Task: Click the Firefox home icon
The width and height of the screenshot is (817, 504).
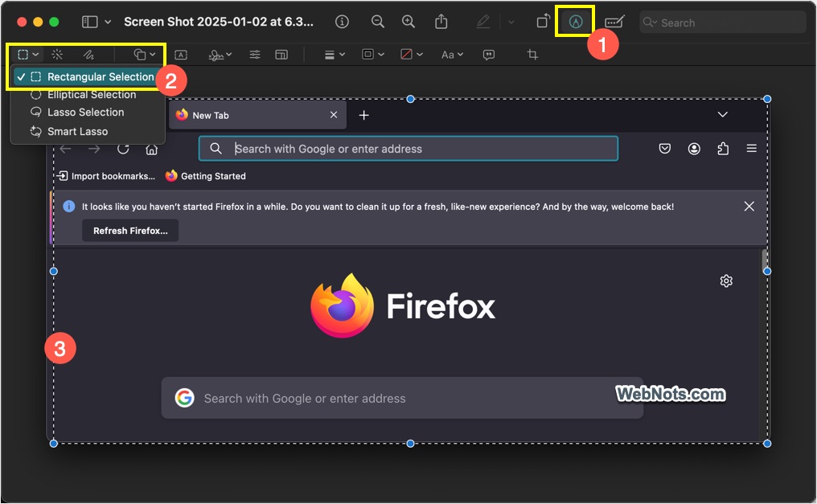Action: (152, 150)
